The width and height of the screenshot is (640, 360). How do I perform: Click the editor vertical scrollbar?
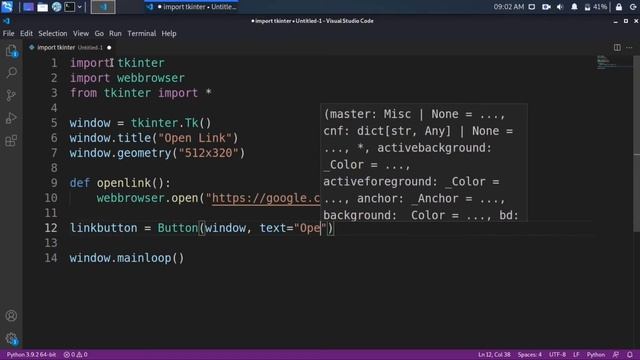coord(636,143)
